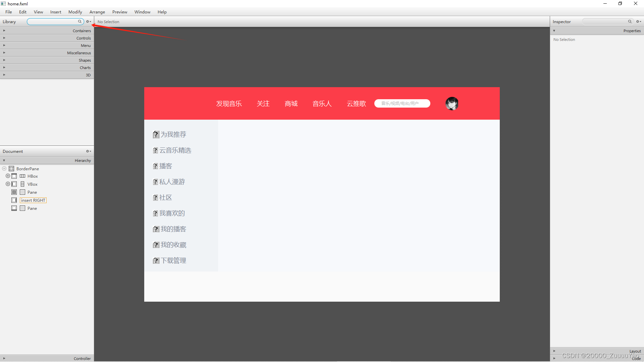The image size is (644, 362).
Task: Open the Preview menu
Action: (x=119, y=12)
